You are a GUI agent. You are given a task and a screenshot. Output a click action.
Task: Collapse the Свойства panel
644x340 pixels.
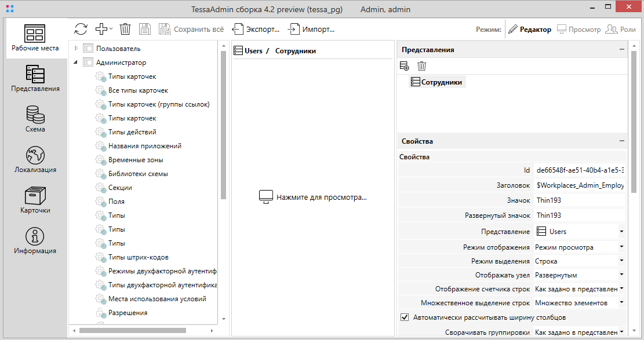[621, 141]
